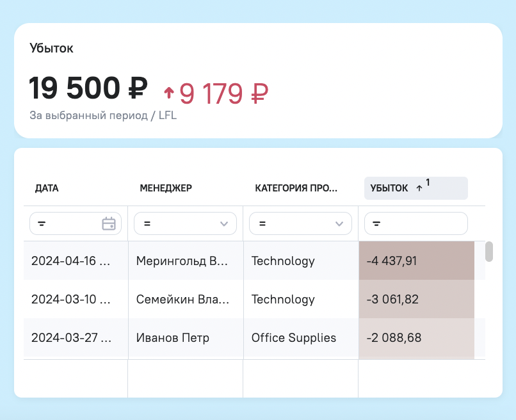Focus the Убыток filter input field
Image resolution: width=516 pixels, height=420 pixels.
click(416, 223)
